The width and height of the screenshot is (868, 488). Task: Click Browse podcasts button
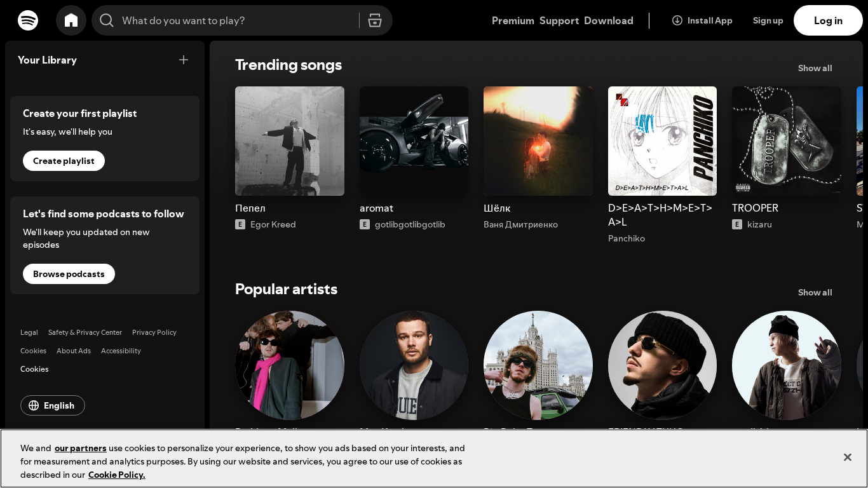coord(69,274)
